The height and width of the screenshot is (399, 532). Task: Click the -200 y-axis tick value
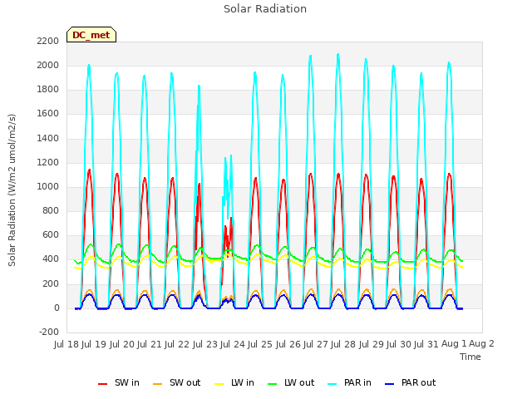click(49, 332)
